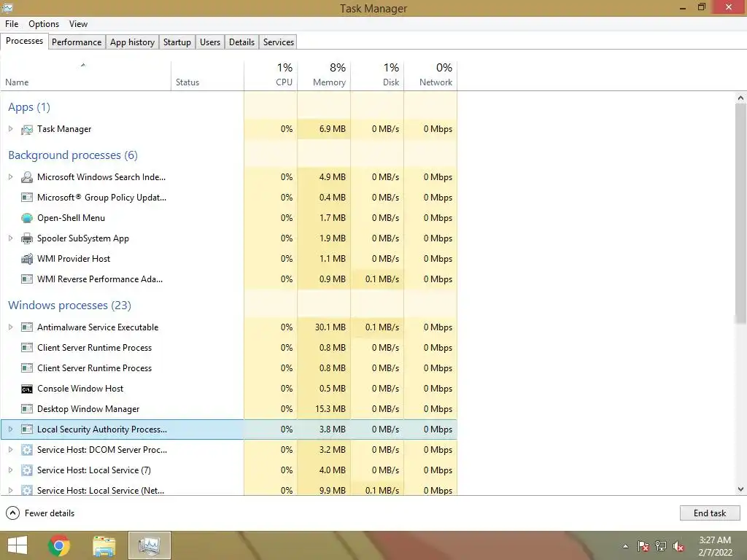Click the Spooler SubSystem App printer icon
This screenshot has height=560, width=747.
(x=27, y=238)
